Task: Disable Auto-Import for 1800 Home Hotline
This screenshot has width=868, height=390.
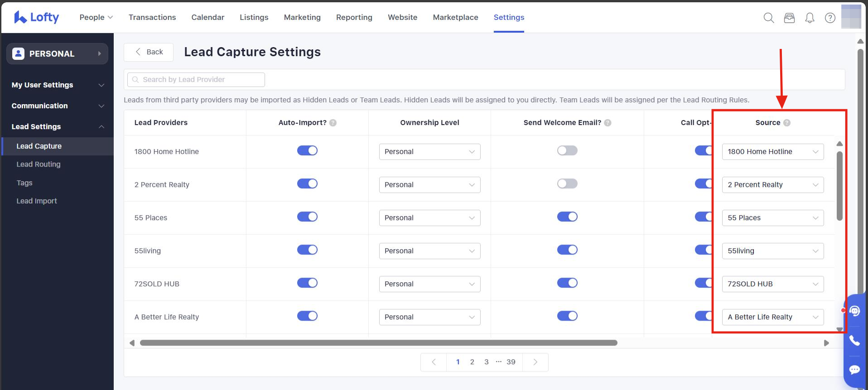Action: [307, 151]
